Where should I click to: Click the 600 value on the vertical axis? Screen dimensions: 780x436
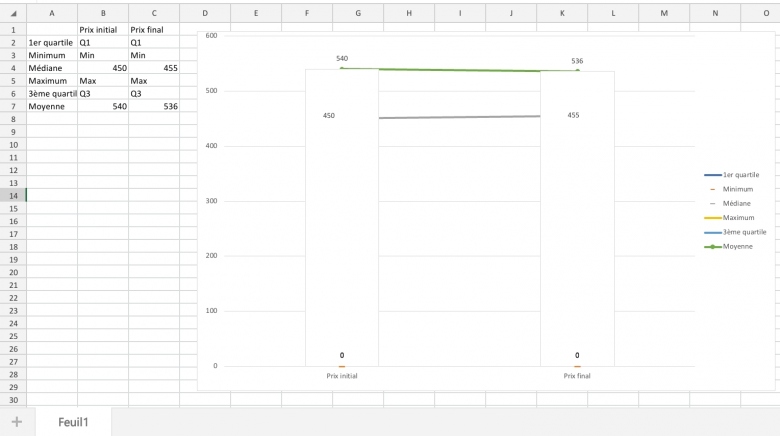(210, 36)
